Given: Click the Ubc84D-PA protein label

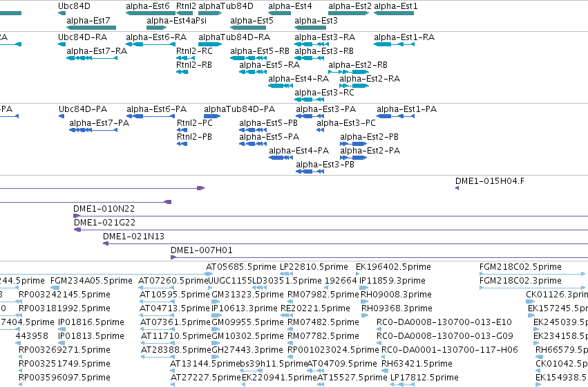Looking at the screenshot, I should click(83, 109).
